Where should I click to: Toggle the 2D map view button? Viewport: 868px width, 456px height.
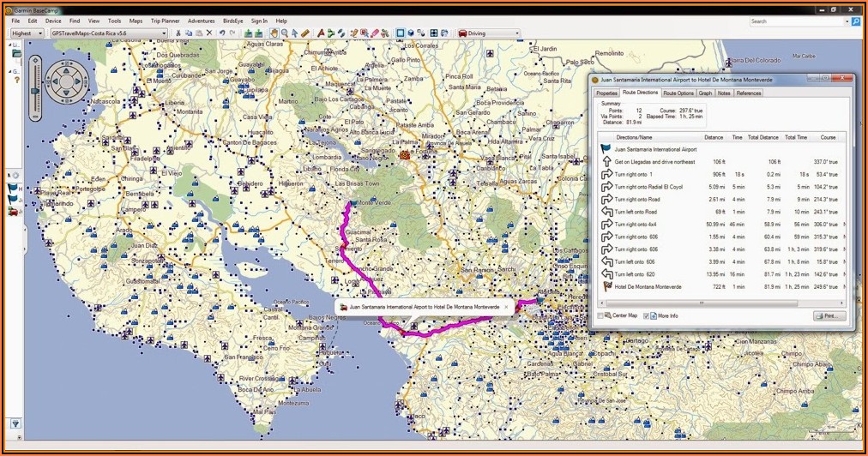pos(400,33)
